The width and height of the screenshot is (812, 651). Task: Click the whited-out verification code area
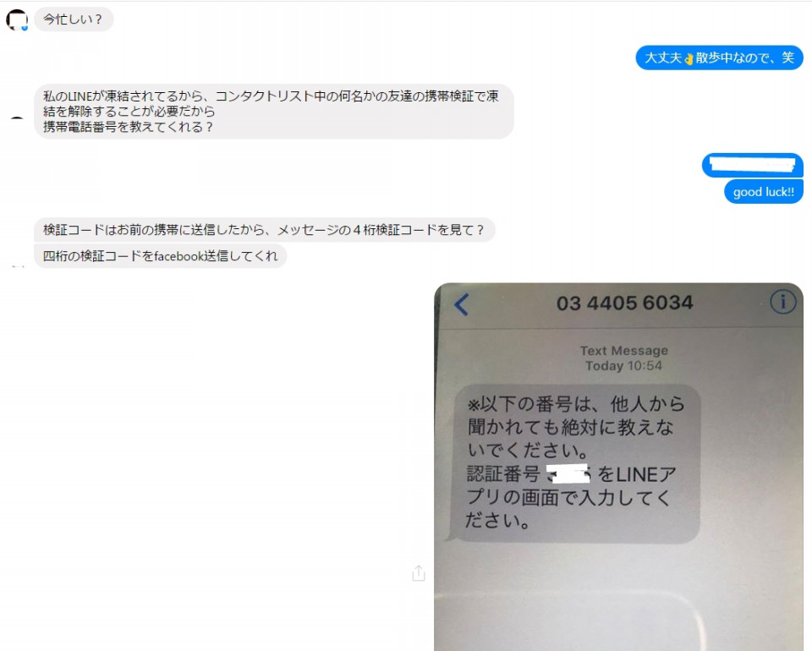(x=568, y=474)
